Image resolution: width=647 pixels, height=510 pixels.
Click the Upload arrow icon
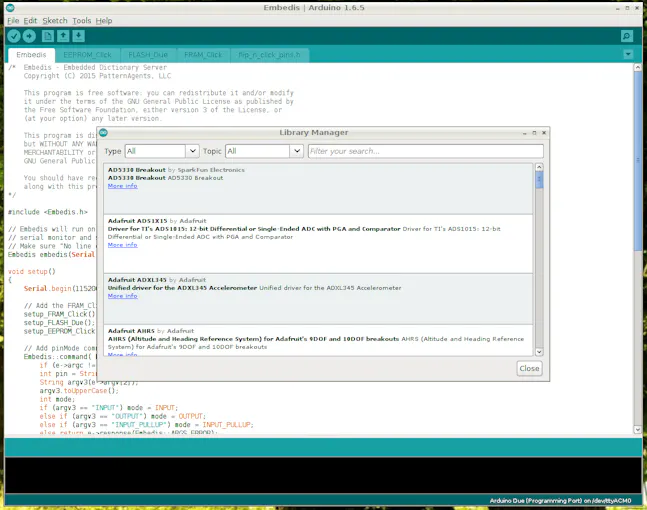pyautogui.click(x=29, y=36)
